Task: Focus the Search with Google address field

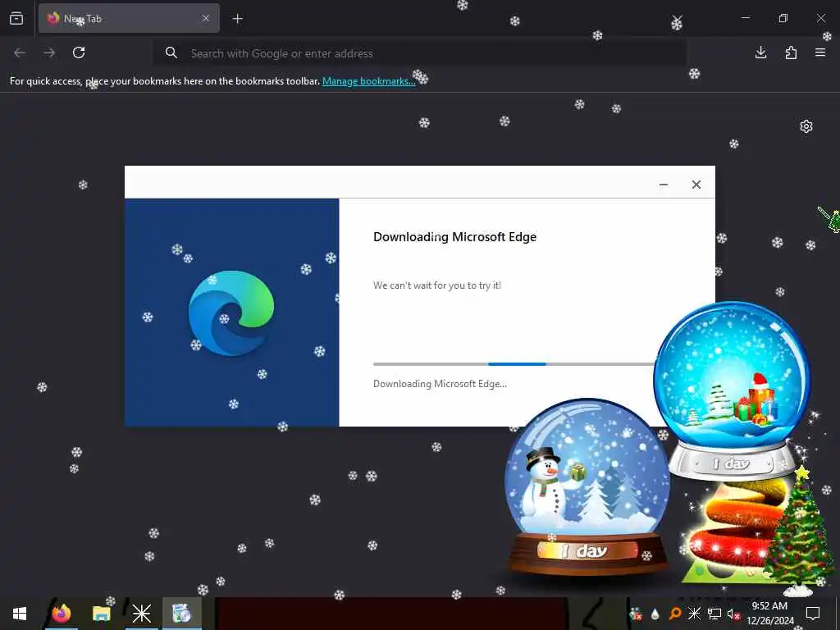Action: pyautogui.click(x=419, y=53)
